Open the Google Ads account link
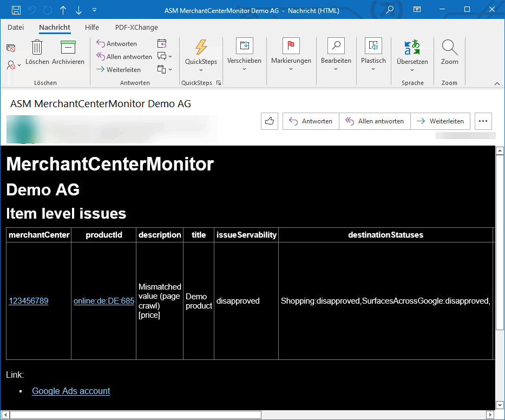Screen dimensions: 505x420 point(71,391)
